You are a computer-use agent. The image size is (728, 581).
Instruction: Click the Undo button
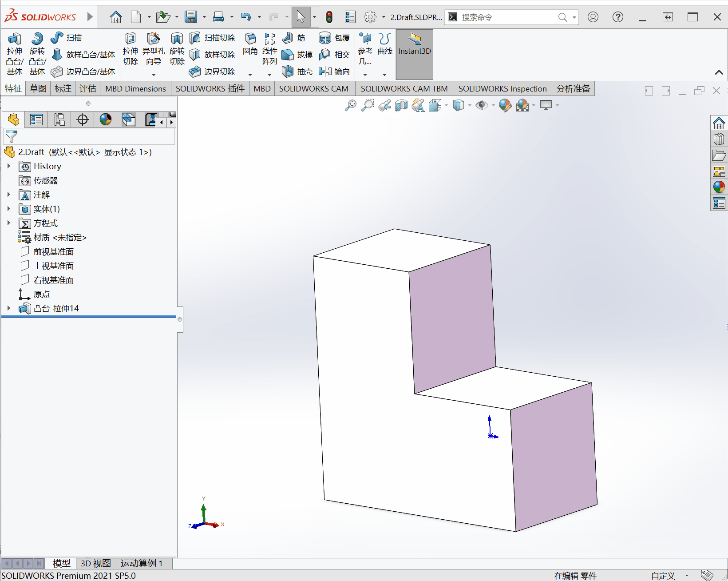[246, 17]
